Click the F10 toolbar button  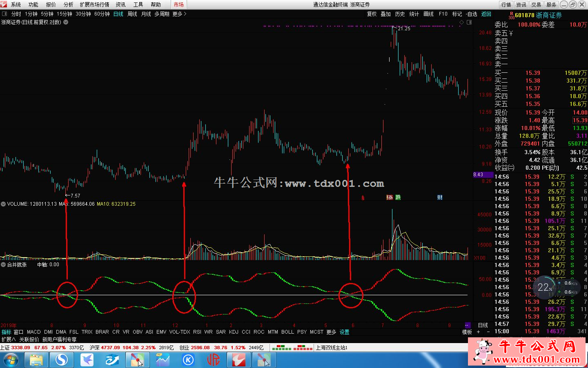(x=443, y=14)
